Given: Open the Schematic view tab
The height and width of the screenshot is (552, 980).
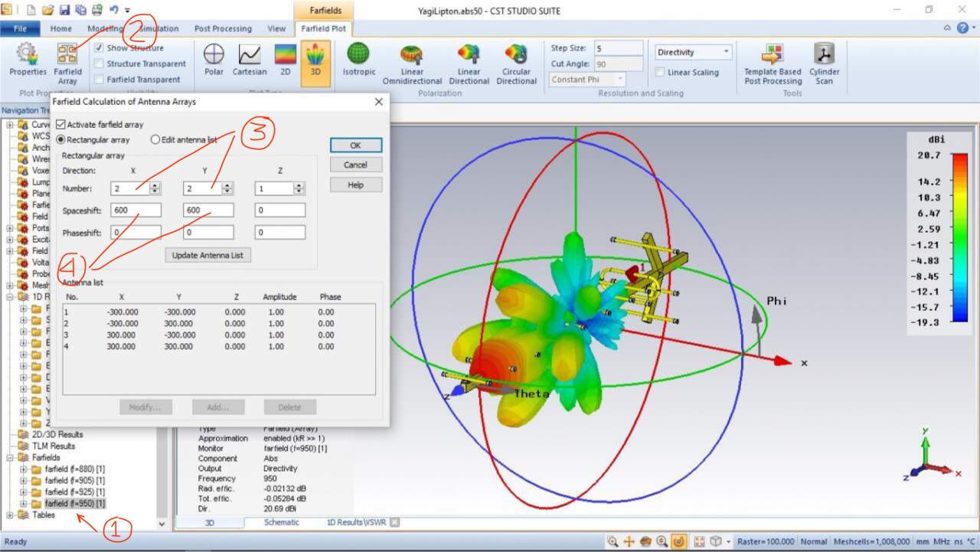Looking at the screenshot, I should 282,522.
